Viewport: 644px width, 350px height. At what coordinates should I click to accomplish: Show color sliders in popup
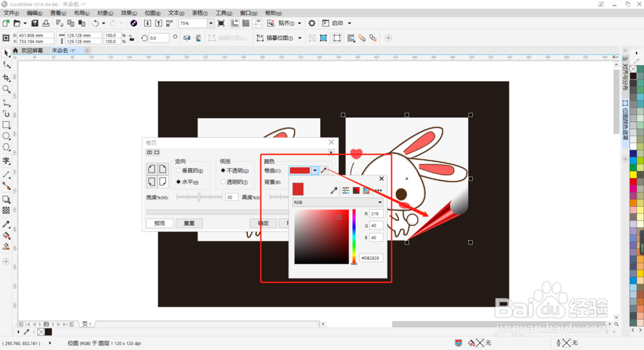[x=346, y=190]
